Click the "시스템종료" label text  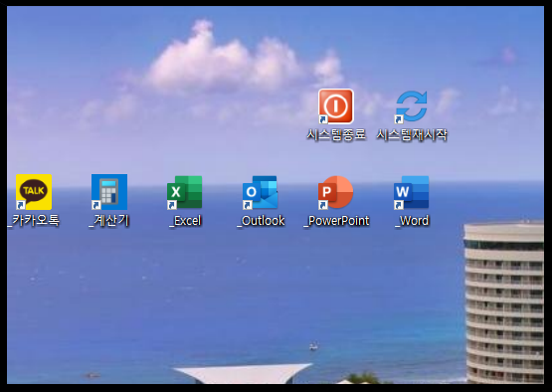336,135
